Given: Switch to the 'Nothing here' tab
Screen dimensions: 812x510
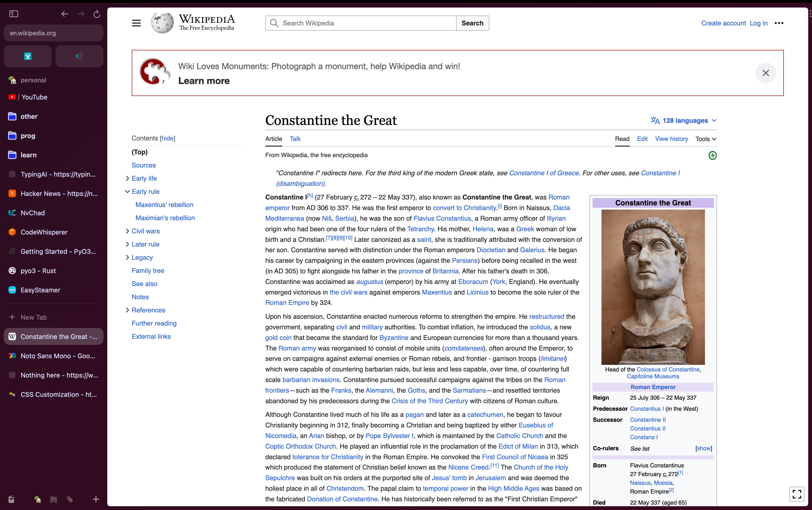Looking at the screenshot, I should (x=54, y=375).
